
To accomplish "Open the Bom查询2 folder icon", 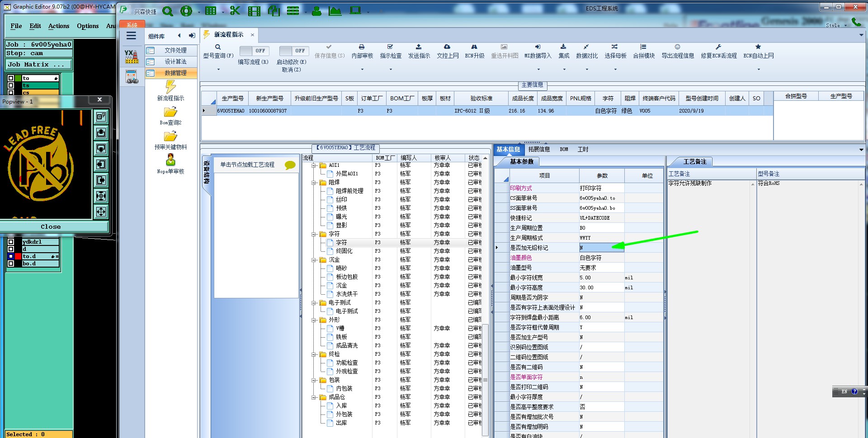I will tap(170, 112).
